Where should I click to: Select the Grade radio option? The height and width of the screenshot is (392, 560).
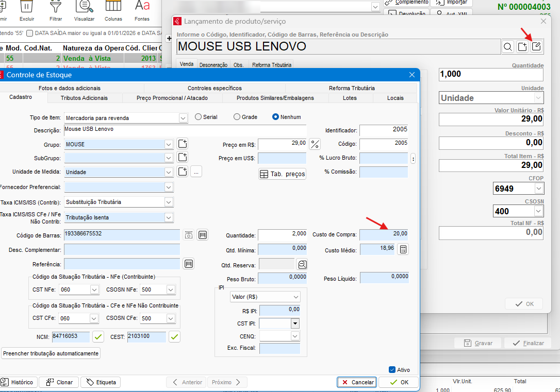[237, 117]
